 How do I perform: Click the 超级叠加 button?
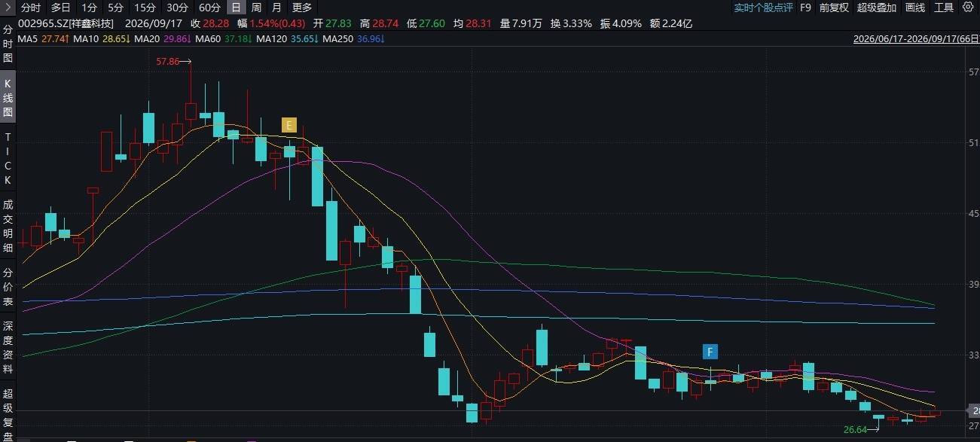coord(877,8)
